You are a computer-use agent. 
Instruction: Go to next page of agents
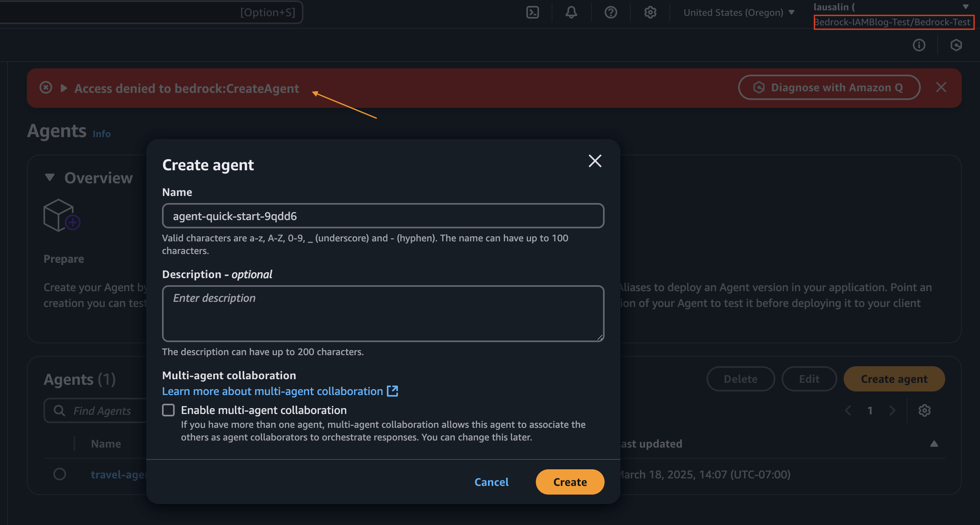coord(892,410)
